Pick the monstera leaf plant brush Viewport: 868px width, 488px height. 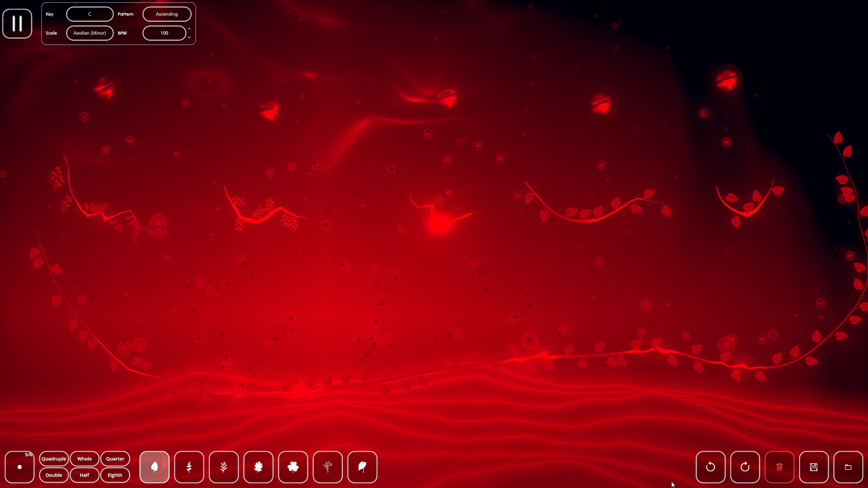(x=259, y=467)
